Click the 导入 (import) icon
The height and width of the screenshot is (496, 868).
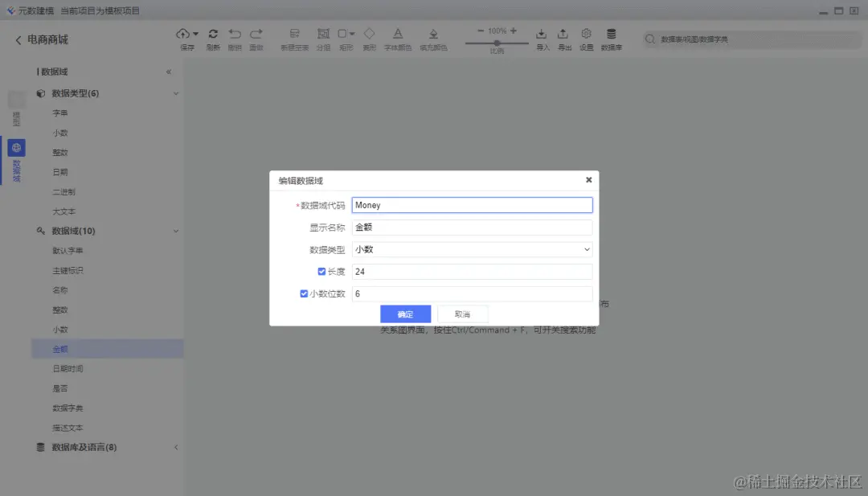(x=542, y=34)
